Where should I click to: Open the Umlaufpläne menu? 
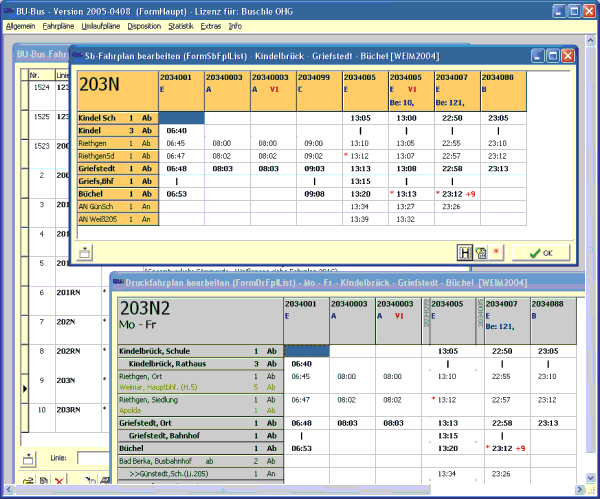100,24
